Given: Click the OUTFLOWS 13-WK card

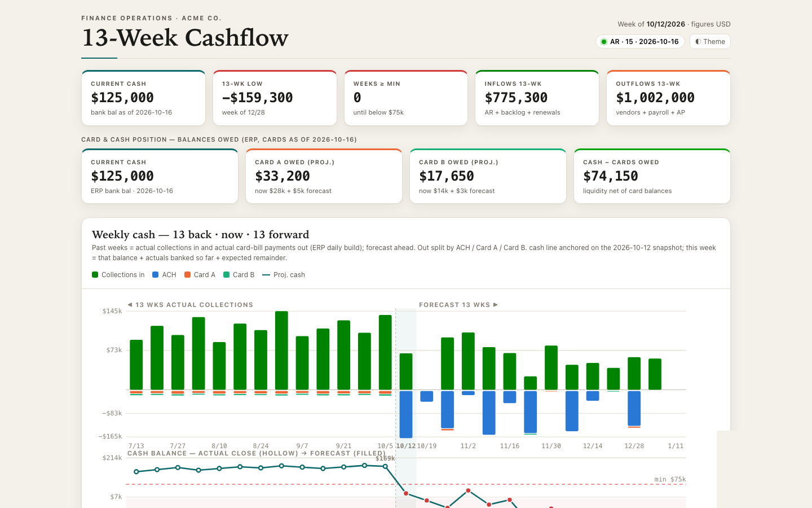Looking at the screenshot, I should click(x=668, y=98).
